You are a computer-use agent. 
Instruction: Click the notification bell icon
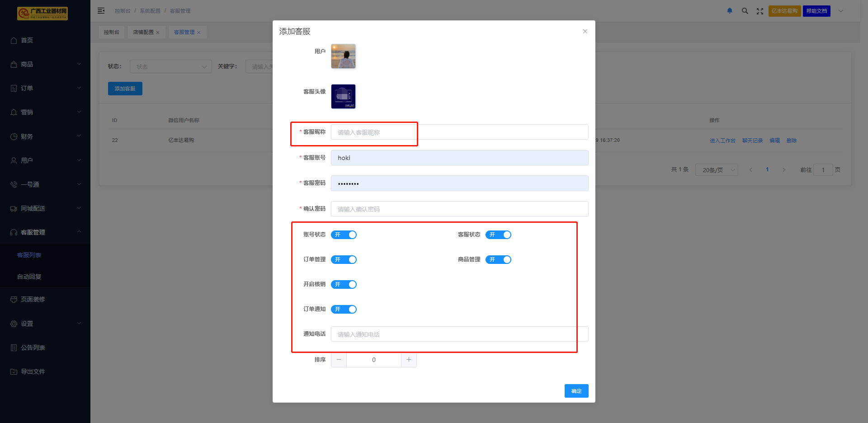click(729, 11)
